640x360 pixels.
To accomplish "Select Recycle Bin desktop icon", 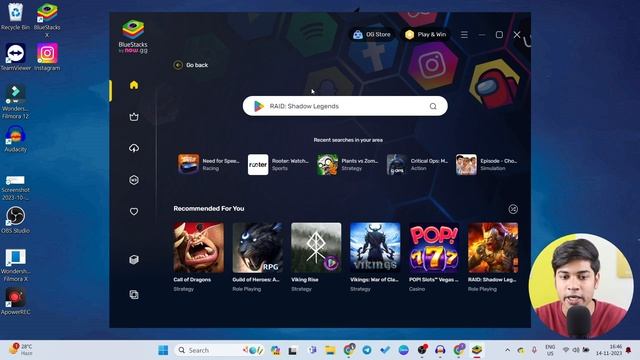I will pos(16,16).
